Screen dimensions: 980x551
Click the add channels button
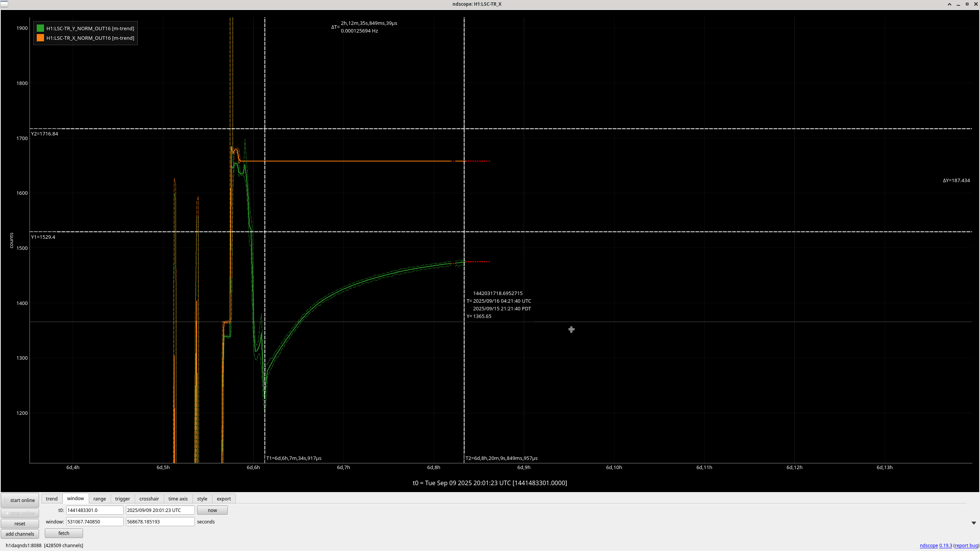20,534
